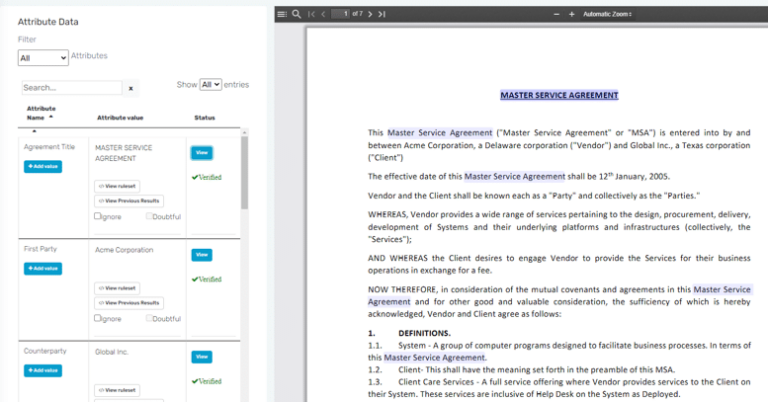Check Ignore for First Party attribute
Image resolution: width=768 pixels, height=402 pixels.
98,318
